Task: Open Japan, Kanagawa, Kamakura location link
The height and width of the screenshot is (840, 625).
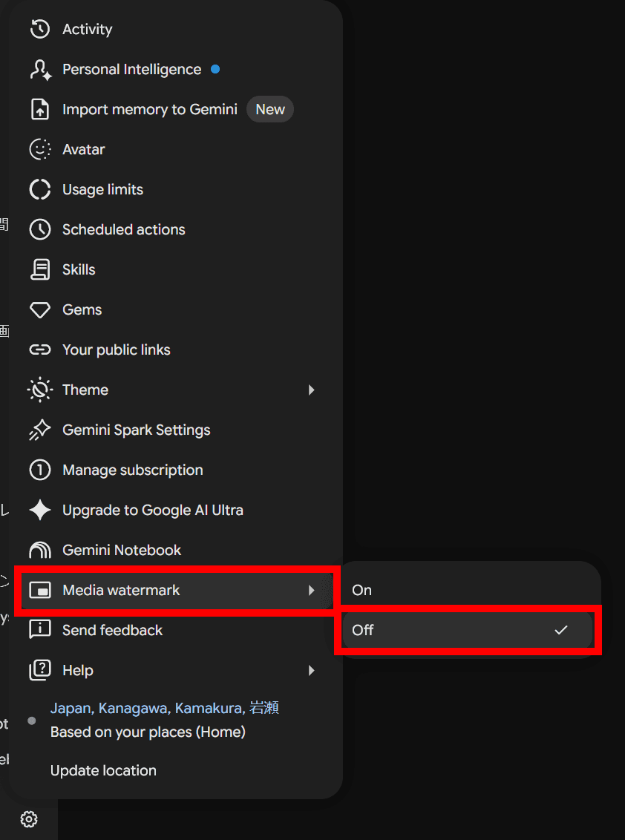Action: 165,708
